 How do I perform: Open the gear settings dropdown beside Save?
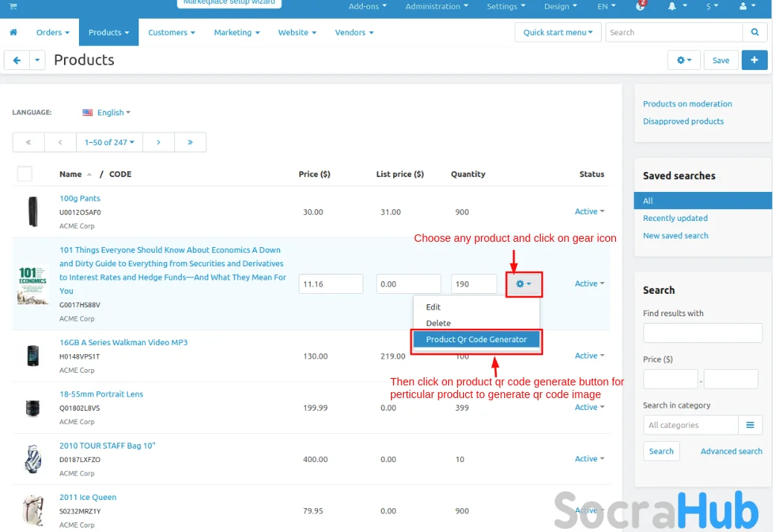[x=684, y=60]
